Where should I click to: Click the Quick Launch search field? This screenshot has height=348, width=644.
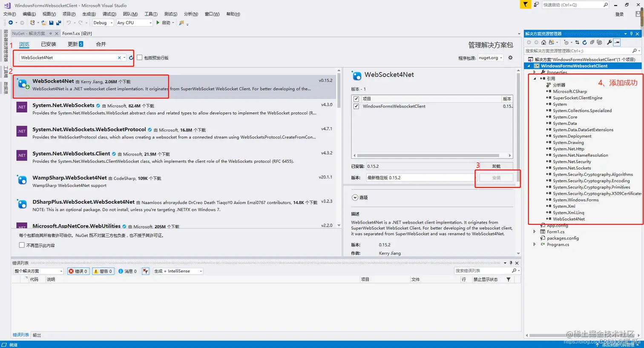572,5
